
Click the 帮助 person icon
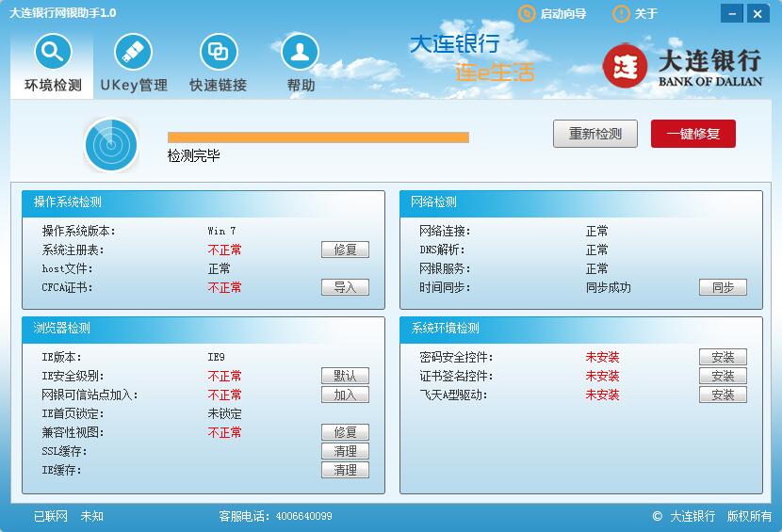click(x=301, y=53)
